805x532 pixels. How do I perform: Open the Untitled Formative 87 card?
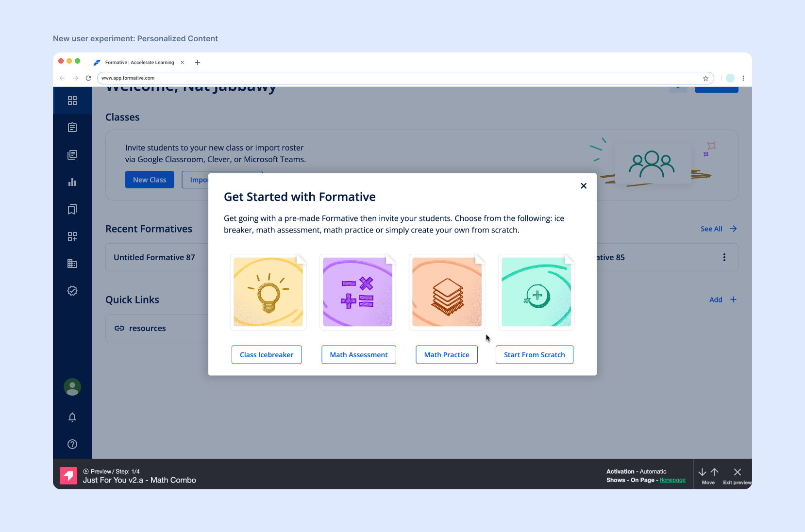click(157, 257)
